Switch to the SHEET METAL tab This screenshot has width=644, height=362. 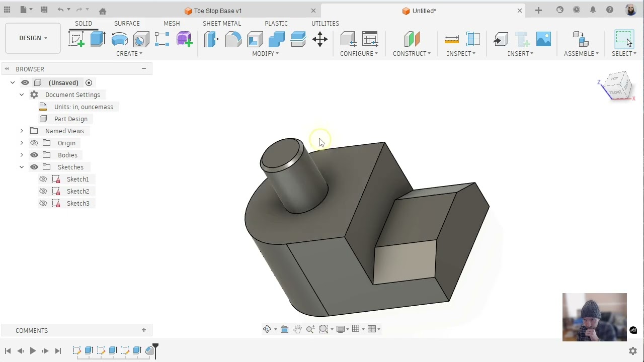(222, 23)
